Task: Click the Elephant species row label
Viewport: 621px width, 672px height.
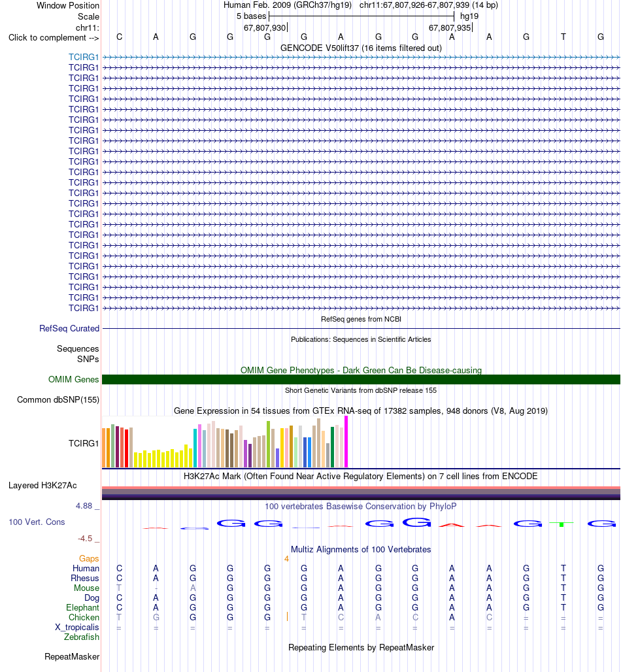Action: click(x=82, y=608)
